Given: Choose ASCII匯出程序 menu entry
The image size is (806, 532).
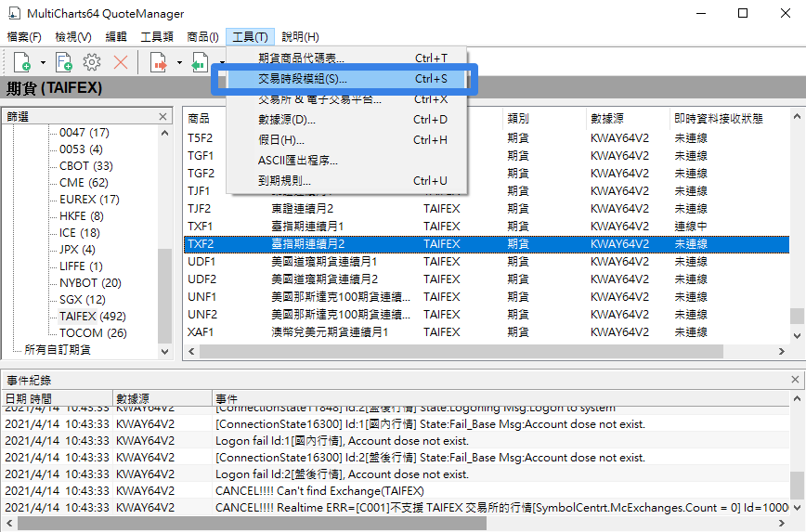Looking at the screenshot, I should coord(346,161).
